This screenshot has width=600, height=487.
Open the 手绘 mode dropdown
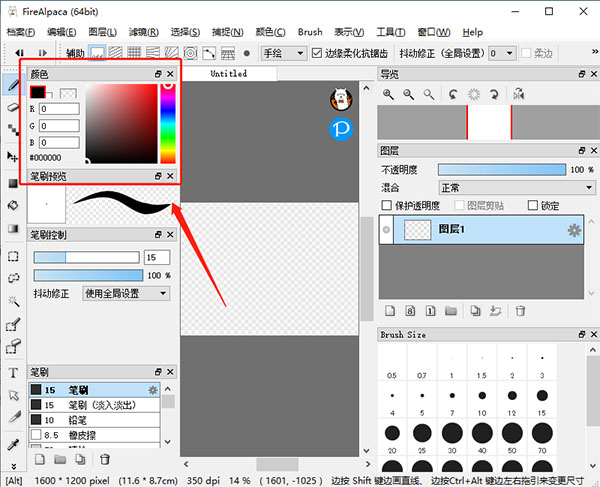tap(282, 53)
